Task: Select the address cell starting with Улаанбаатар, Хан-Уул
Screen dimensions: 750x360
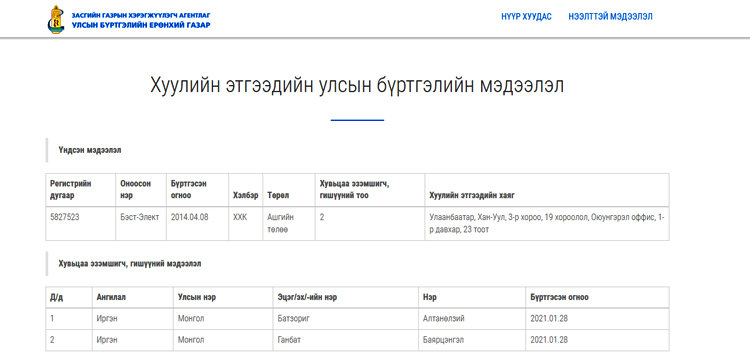Action: [x=547, y=223]
